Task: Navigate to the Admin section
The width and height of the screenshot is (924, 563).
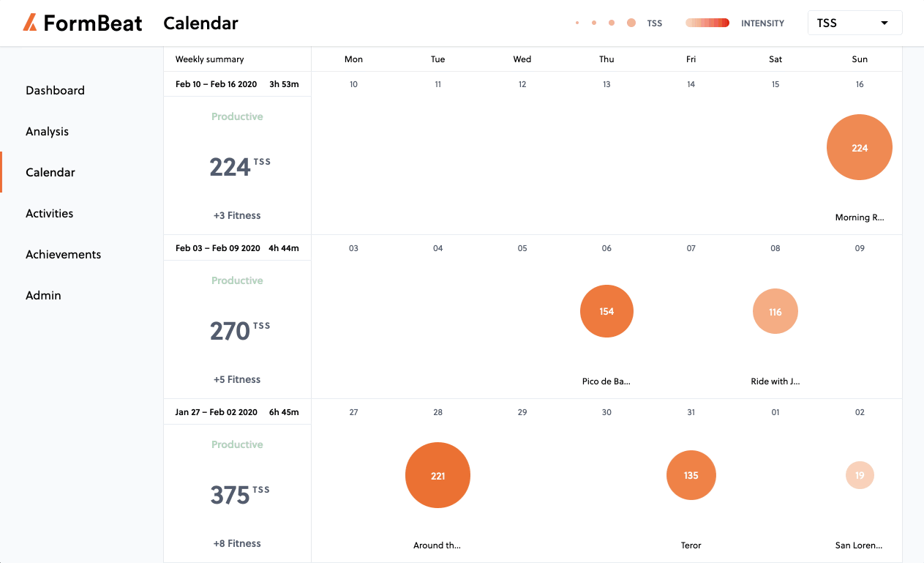Action: point(43,296)
